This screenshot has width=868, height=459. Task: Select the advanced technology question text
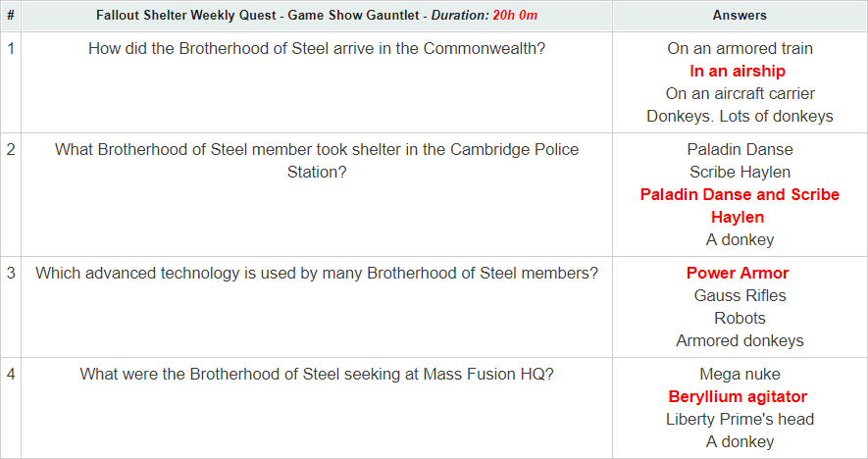(x=317, y=273)
